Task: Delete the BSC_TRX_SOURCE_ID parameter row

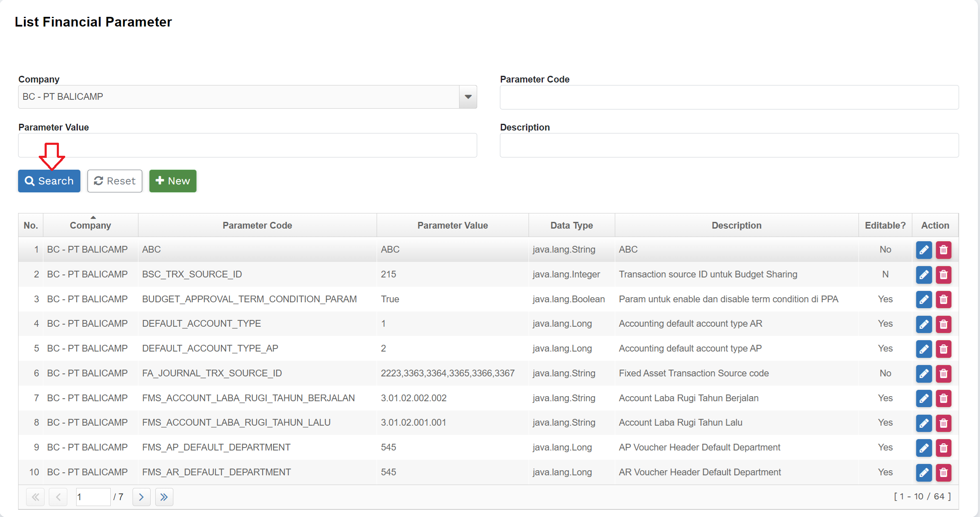Action: [x=943, y=274]
